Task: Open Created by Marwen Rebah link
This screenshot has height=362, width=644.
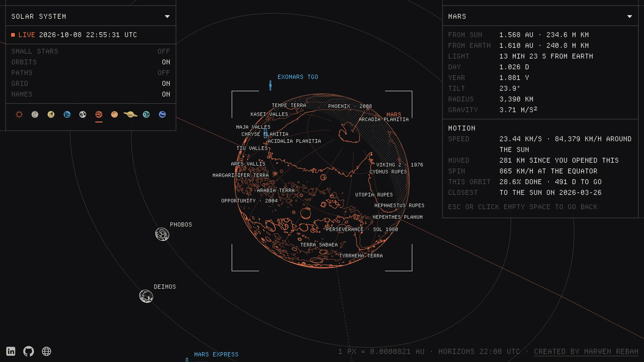Action: (586, 351)
